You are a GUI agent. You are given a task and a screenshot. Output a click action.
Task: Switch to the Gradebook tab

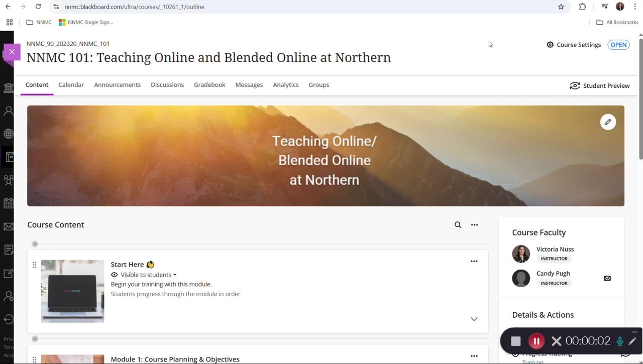pyautogui.click(x=209, y=85)
